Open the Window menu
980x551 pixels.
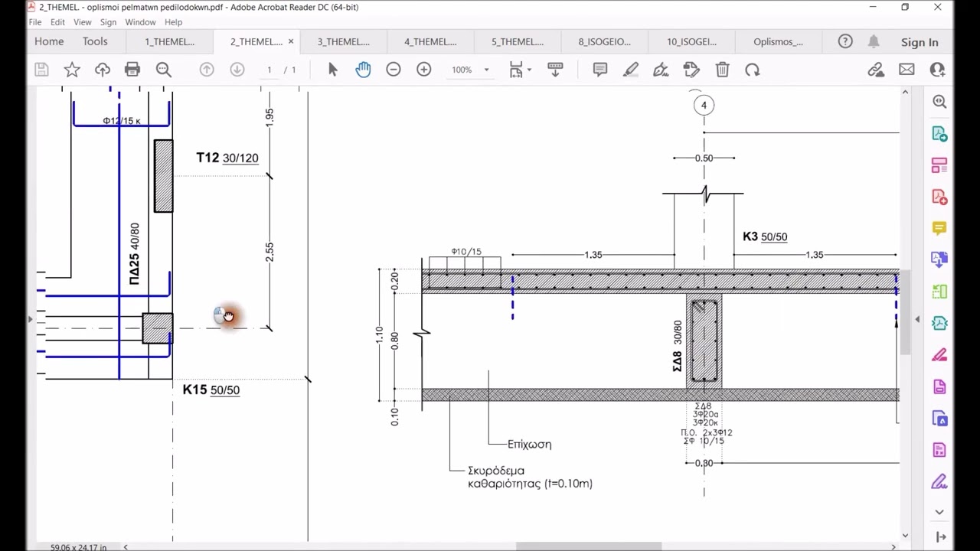(x=140, y=22)
